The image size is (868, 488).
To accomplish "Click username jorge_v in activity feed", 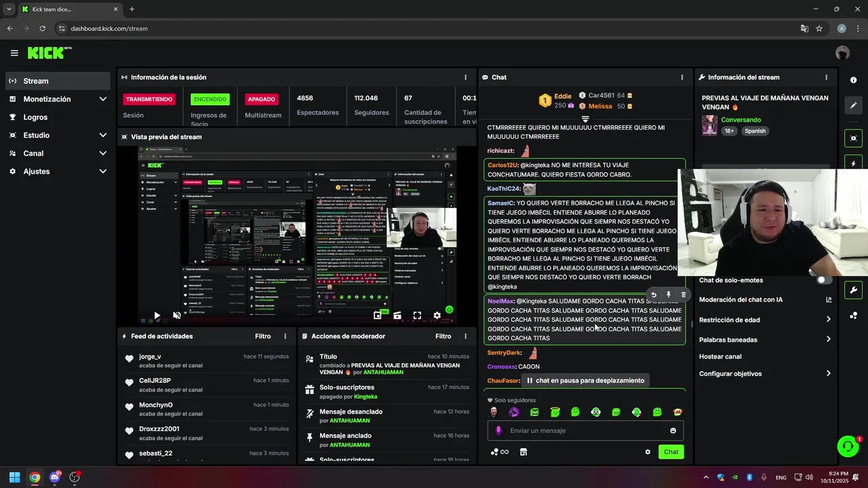I will point(150,357).
